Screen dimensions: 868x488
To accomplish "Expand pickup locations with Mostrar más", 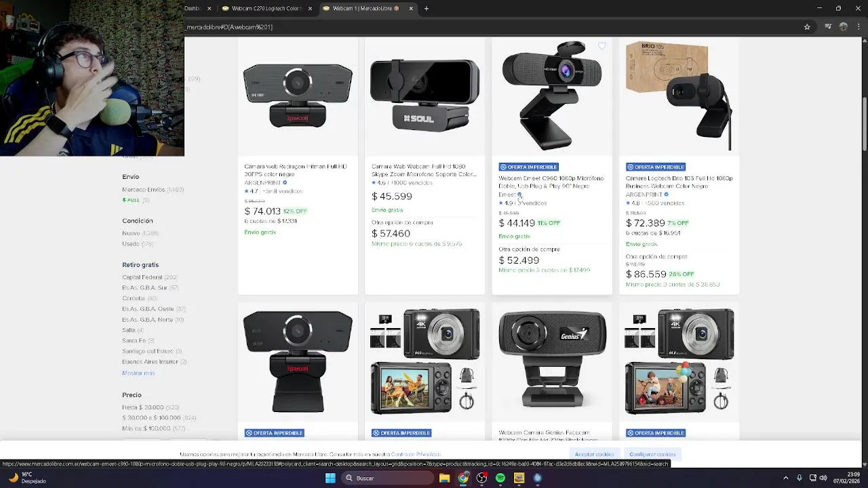I will click(x=138, y=373).
